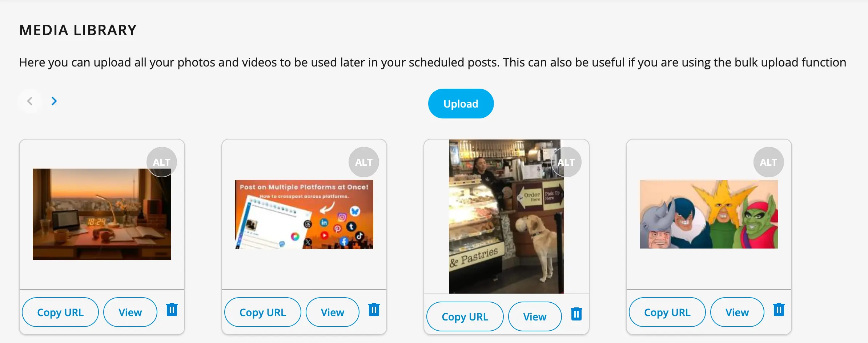868x343 pixels.
Task: Copy URL of multiple platforms banner
Action: coord(262,312)
